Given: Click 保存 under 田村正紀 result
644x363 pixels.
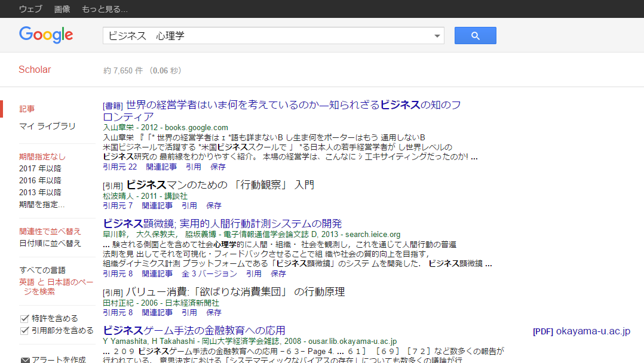Looking at the screenshot, I should (x=214, y=312).
